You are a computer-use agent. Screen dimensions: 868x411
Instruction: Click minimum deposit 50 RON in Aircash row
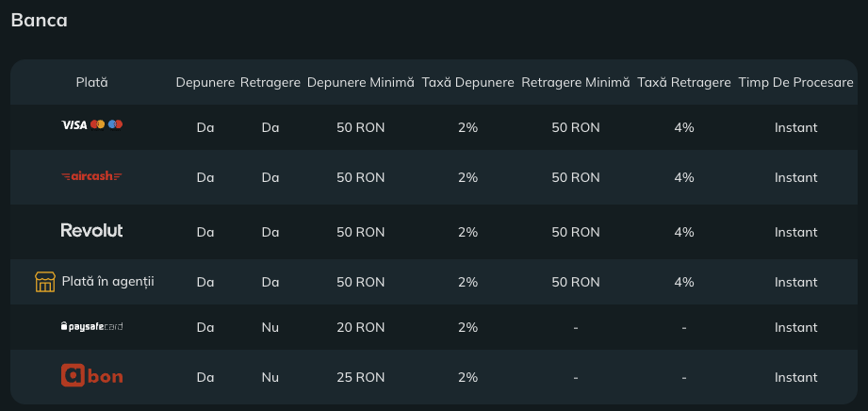coord(360,177)
